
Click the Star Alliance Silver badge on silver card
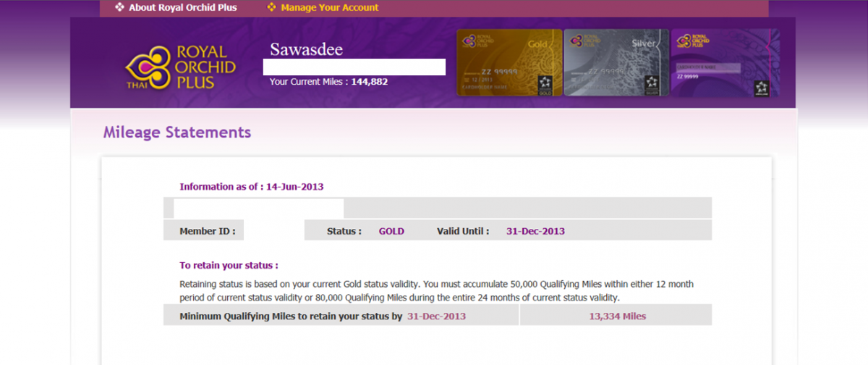click(x=651, y=84)
